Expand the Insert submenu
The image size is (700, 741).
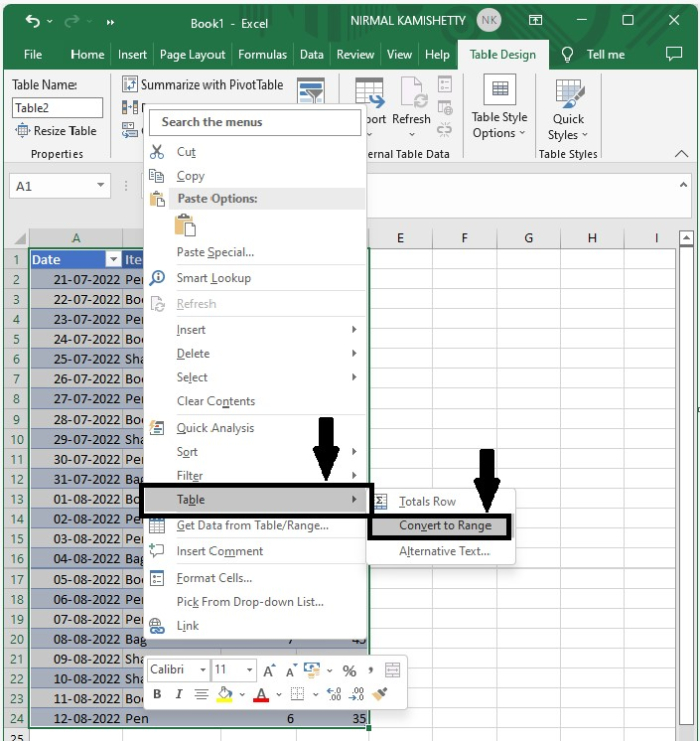click(255, 329)
